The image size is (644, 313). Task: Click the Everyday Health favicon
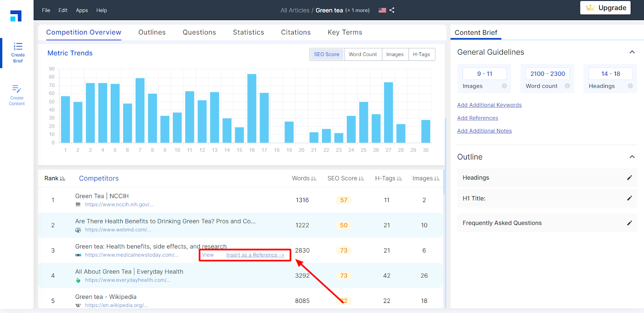tap(78, 280)
